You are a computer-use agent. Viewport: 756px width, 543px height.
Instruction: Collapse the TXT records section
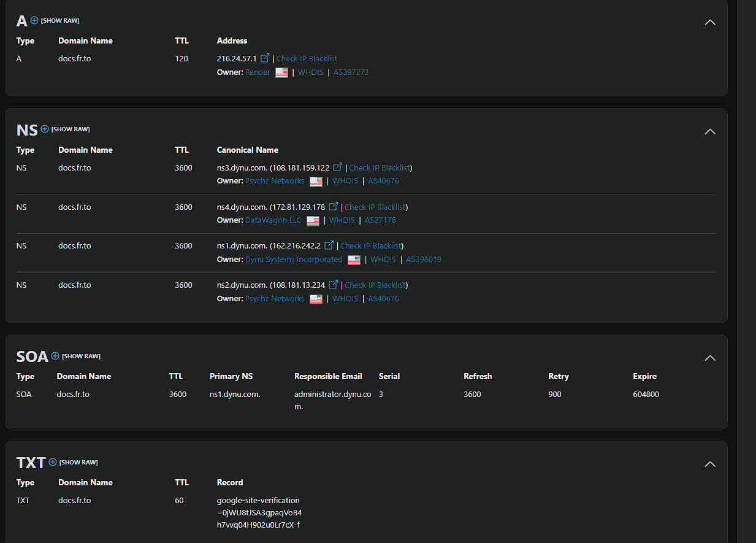click(710, 464)
